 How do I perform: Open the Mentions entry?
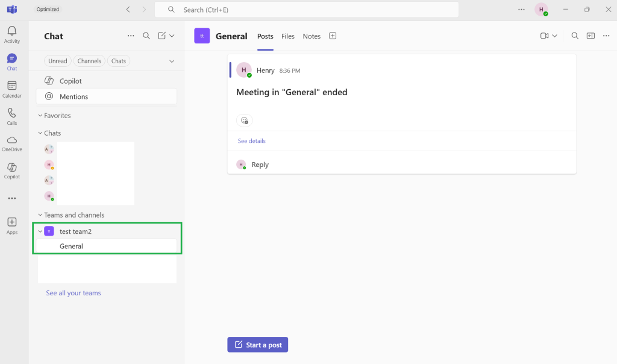tap(107, 96)
